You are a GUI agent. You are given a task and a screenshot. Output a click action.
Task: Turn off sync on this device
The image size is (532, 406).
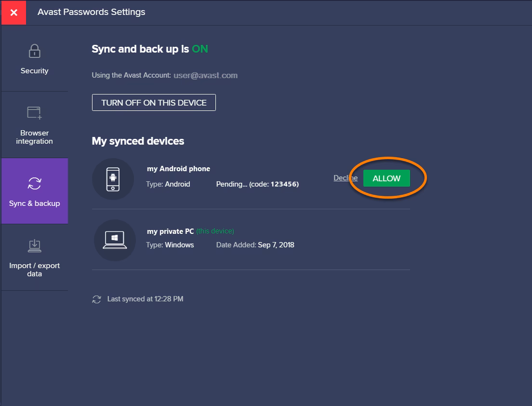(154, 103)
